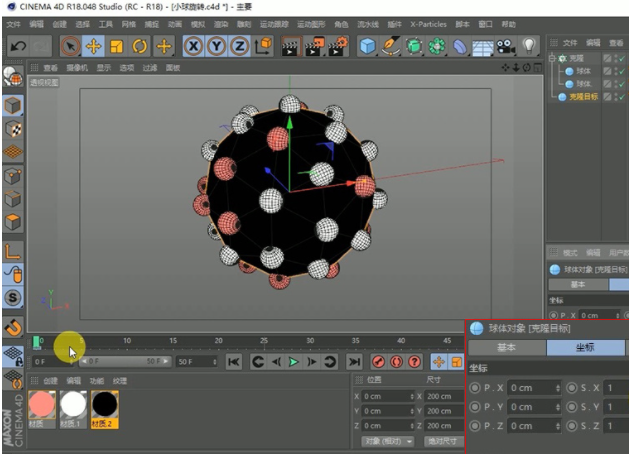Image resolution: width=629 pixels, height=454 pixels.
Task: Select Model mode cube icon
Action: (13, 106)
